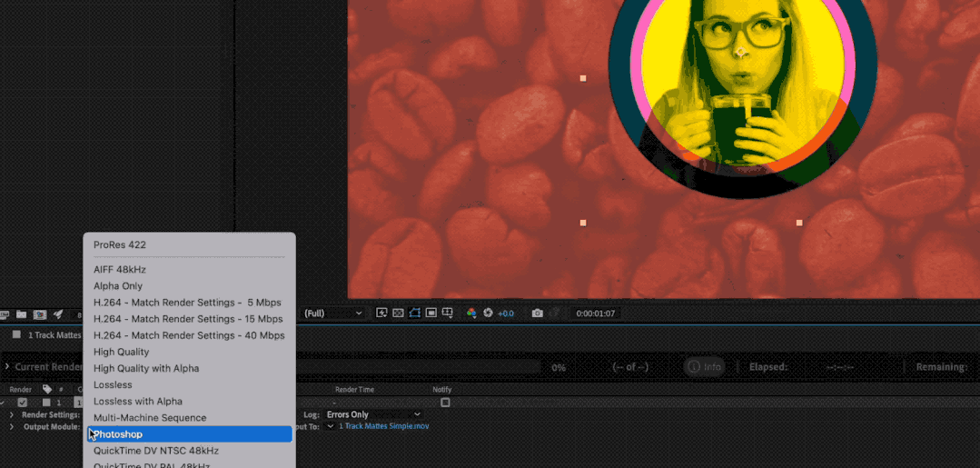Expand the Current Render details arrow
This screenshot has width=980, height=468.
[x=7, y=367]
